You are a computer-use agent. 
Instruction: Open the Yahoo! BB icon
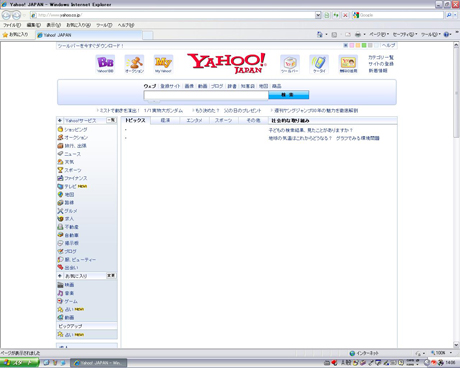105,64
